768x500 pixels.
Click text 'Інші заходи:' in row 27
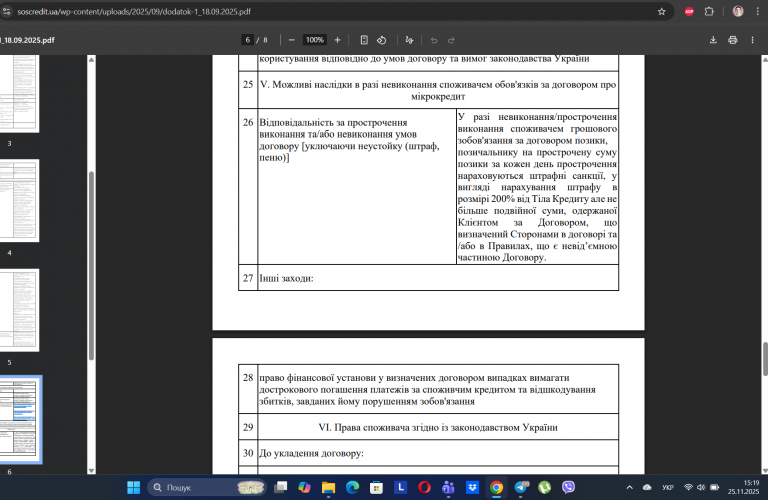point(286,278)
